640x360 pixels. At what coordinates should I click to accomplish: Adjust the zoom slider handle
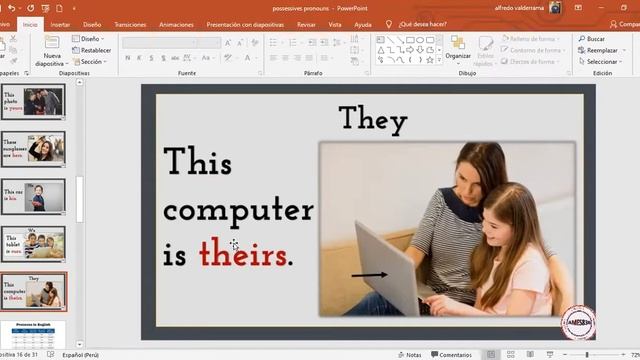coord(587,355)
